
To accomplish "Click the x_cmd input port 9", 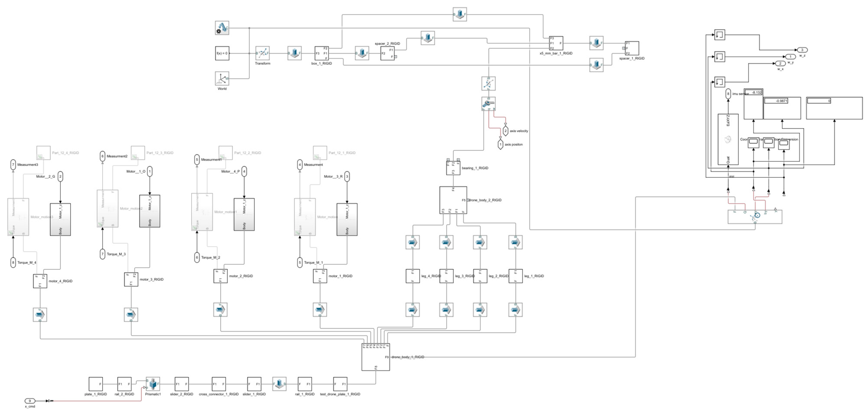I will point(30,401).
